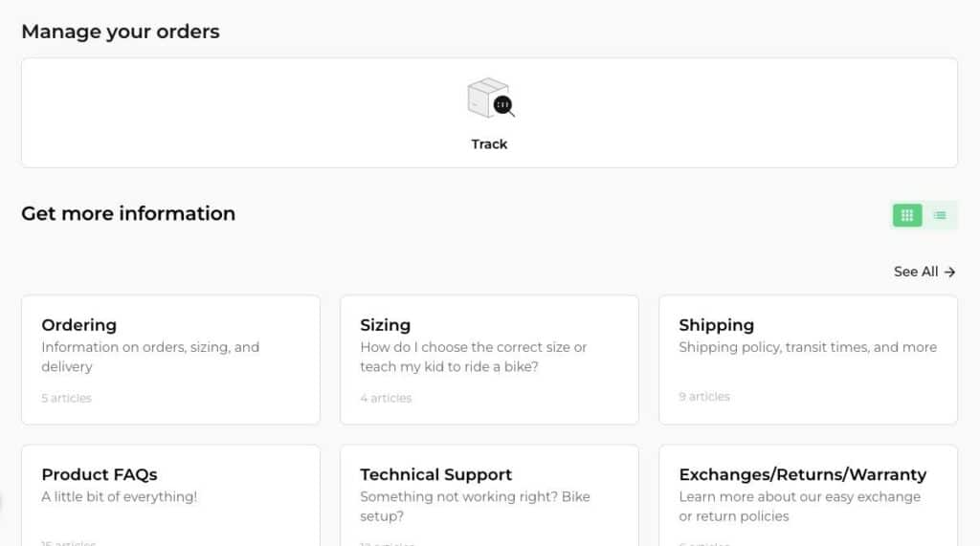Click the "4 articles" count under Sizing
This screenshot has height=546, width=980.
(386, 398)
